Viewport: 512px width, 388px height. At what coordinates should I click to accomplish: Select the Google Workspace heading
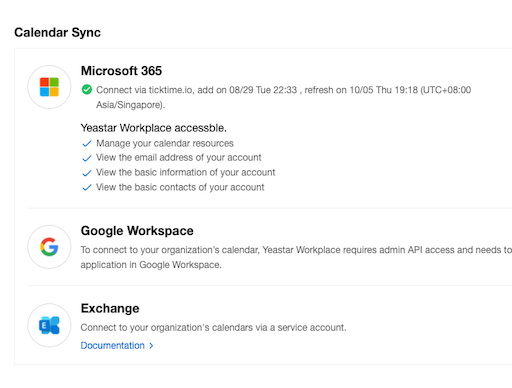click(137, 231)
